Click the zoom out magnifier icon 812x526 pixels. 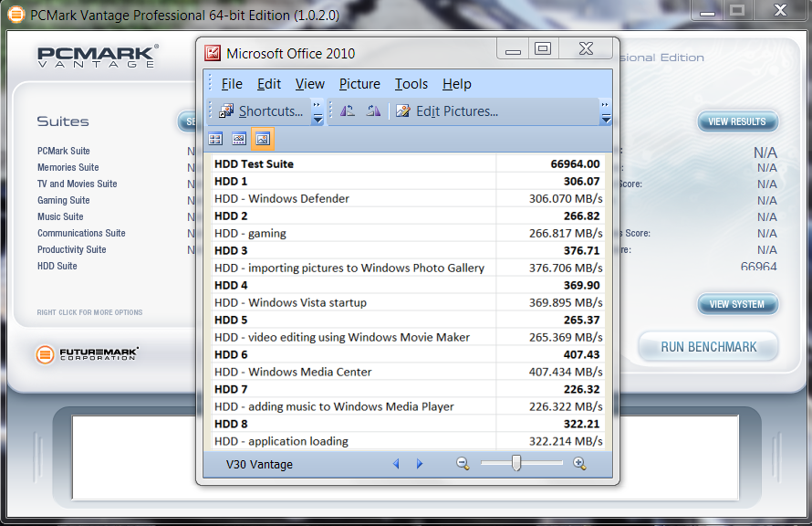pyautogui.click(x=463, y=464)
